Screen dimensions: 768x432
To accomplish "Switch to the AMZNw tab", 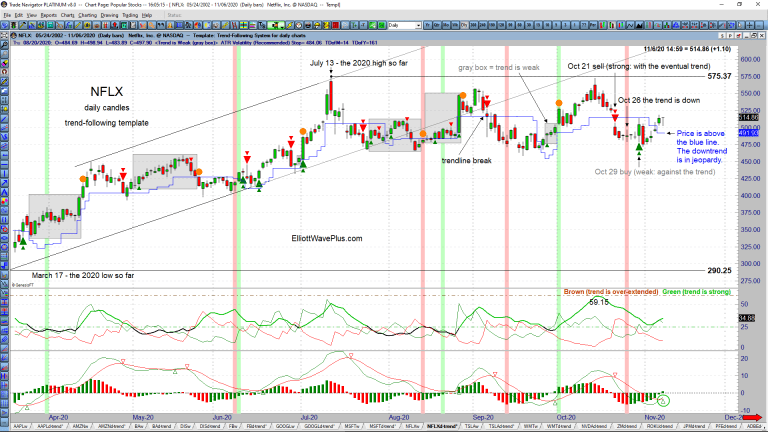I will [x=80, y=427].
